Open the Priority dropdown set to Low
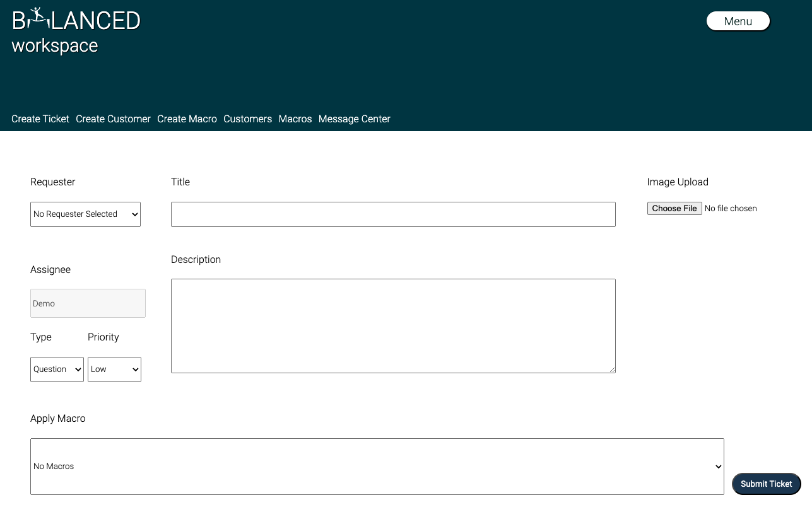 pyautogui.click(x=114, y=369)
